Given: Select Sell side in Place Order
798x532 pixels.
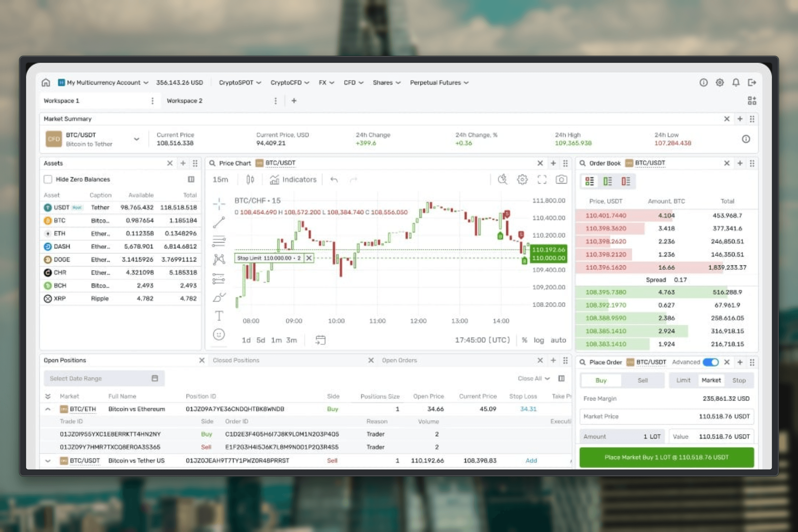Looking at the screenshot, I should click(x=642, y=380).
